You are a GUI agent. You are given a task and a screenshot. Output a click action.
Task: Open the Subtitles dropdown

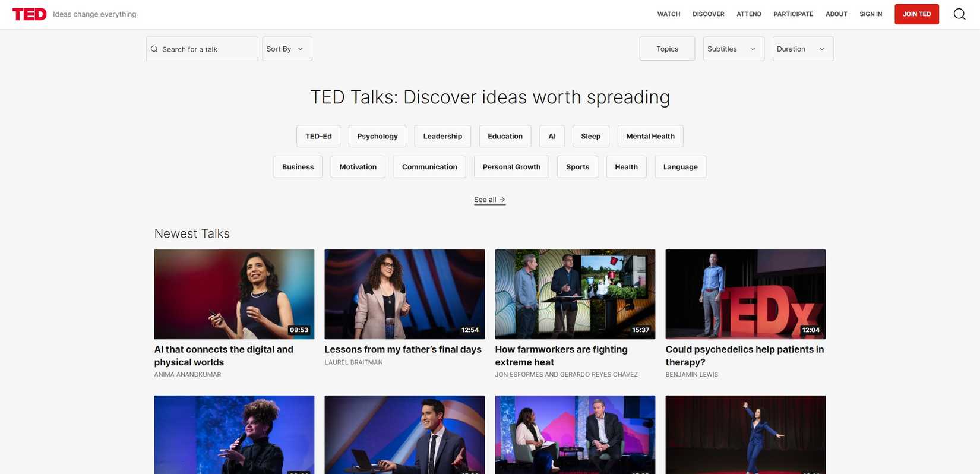click(734, 49)
